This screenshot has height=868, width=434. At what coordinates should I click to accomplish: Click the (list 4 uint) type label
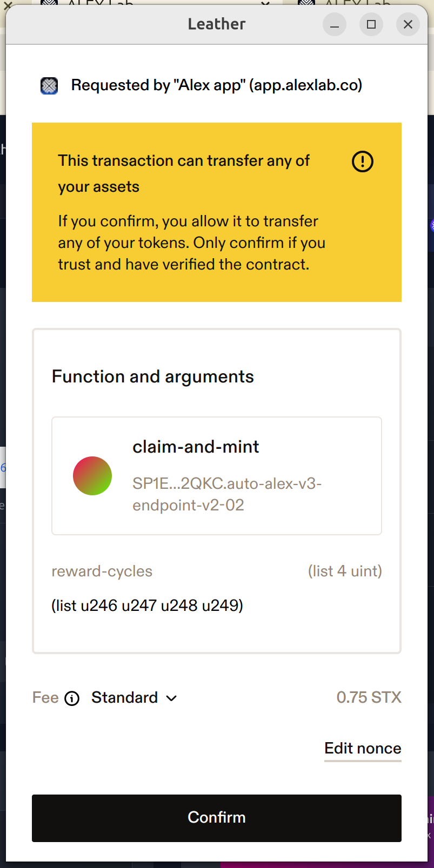pyautogui.click(x=345, y=571)
